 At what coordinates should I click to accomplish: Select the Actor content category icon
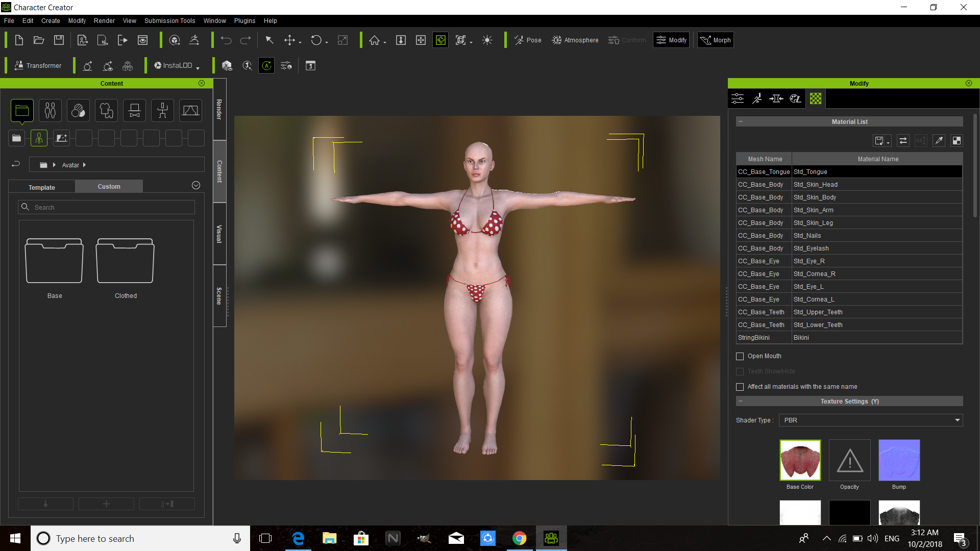(50, 111)
